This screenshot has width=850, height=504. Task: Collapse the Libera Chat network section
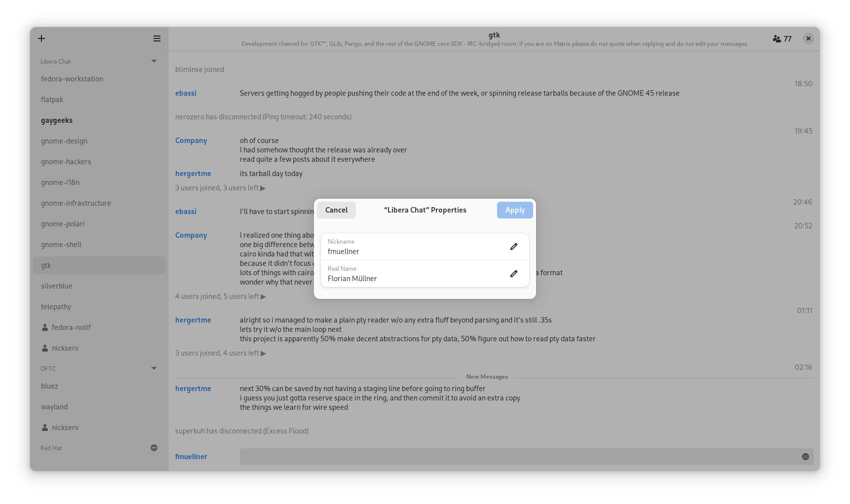click(x=154, y=61)
